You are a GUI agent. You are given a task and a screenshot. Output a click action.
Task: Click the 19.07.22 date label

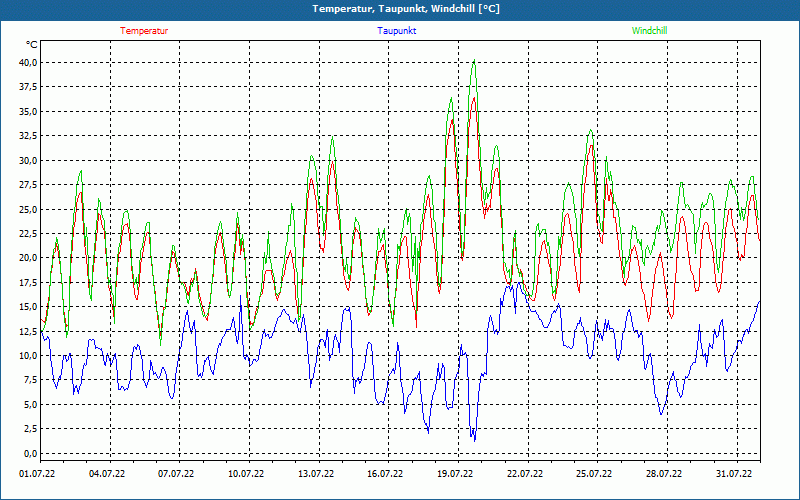455,473
